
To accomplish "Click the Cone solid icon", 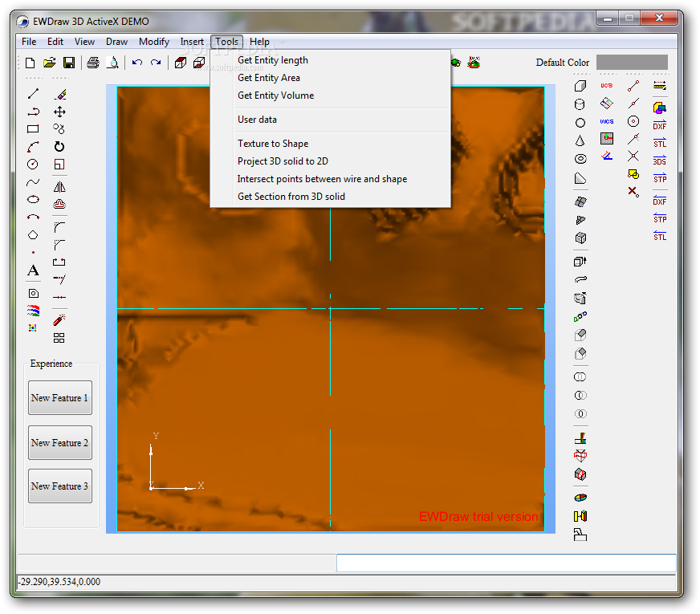I will (x=580, y=140).
